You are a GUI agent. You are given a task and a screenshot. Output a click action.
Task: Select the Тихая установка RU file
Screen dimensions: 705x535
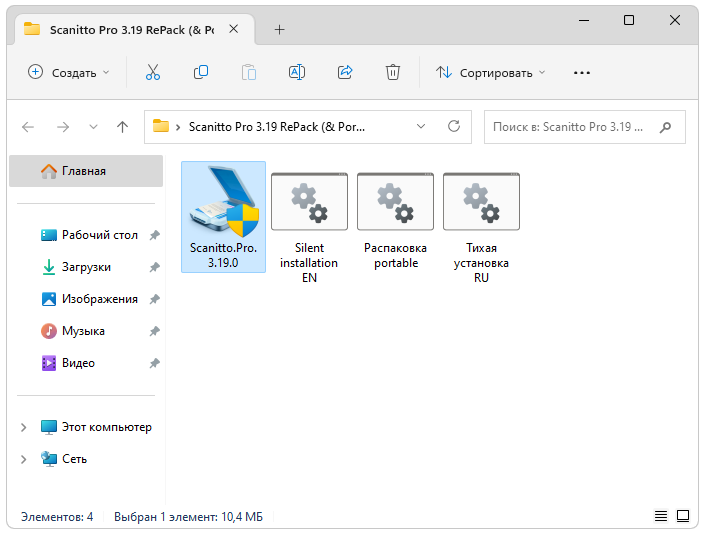click(481, 227)
